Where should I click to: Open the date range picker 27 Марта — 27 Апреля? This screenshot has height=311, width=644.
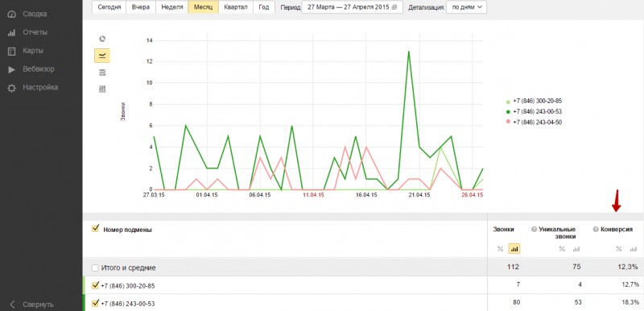(x=352, y=7)
